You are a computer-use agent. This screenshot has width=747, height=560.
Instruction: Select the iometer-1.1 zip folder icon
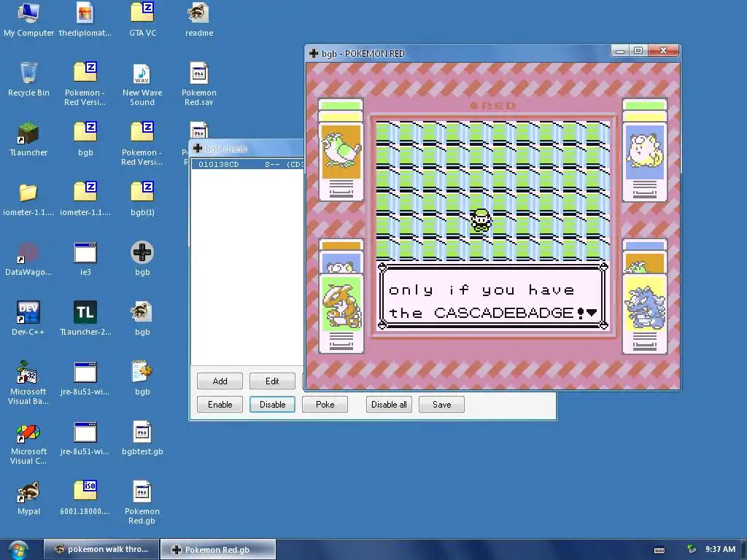coord(85,200)
